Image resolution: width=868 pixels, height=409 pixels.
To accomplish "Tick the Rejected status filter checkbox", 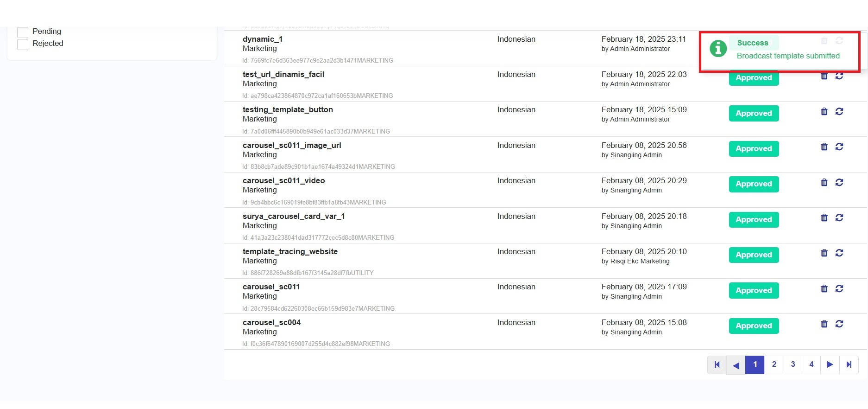I will click(23, 44).
